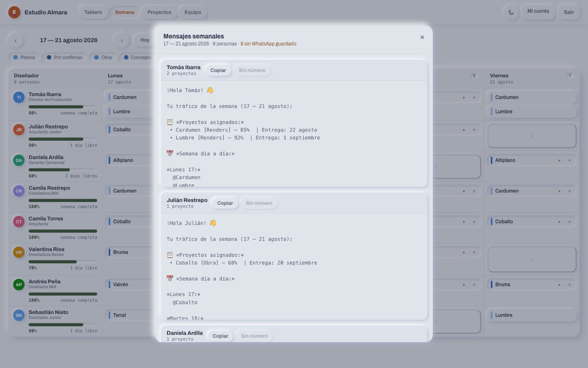Log out with Salir

569,12
